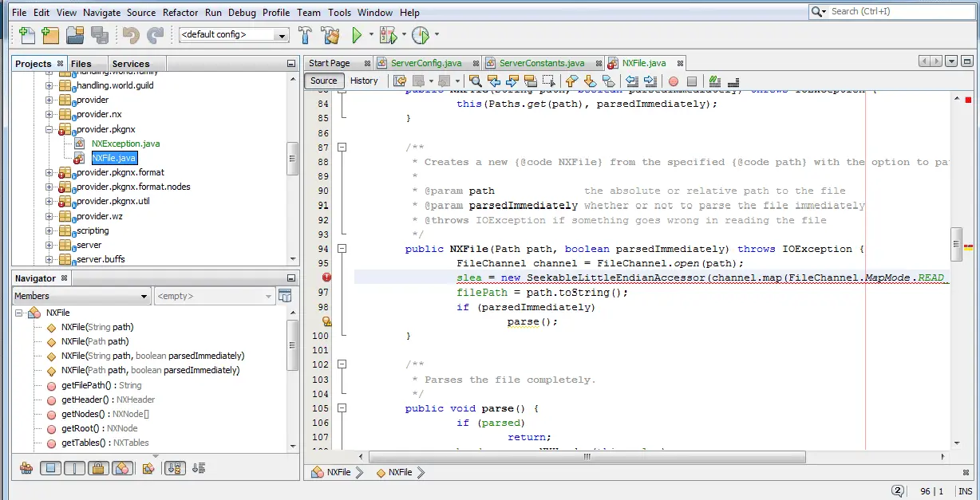This screenshot has width=980, height=500.
Task: Click the Previous Bookmark icon in editor toolbar
Action: (571, 81)
